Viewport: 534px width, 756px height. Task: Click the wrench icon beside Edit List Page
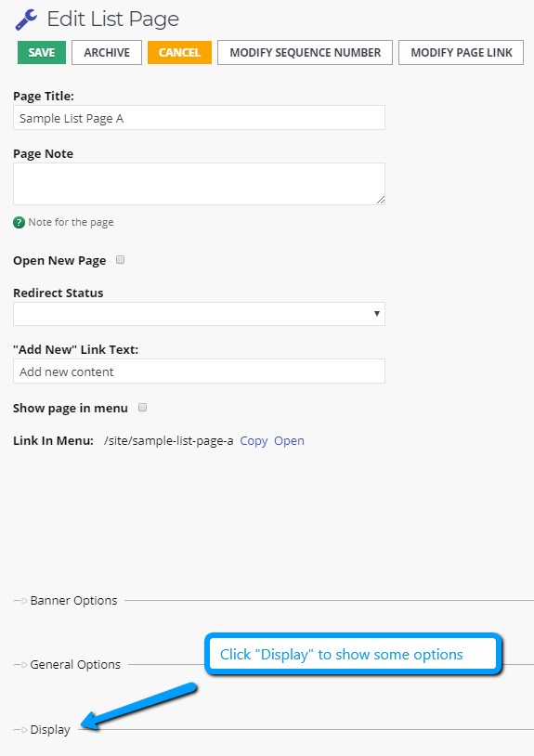pos(26,20)
